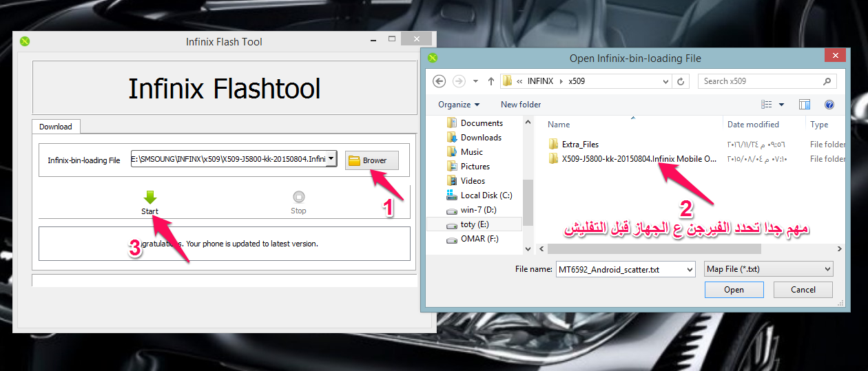Click the Infinix Flash Tool app icon in title bar

tap(25, 41)
